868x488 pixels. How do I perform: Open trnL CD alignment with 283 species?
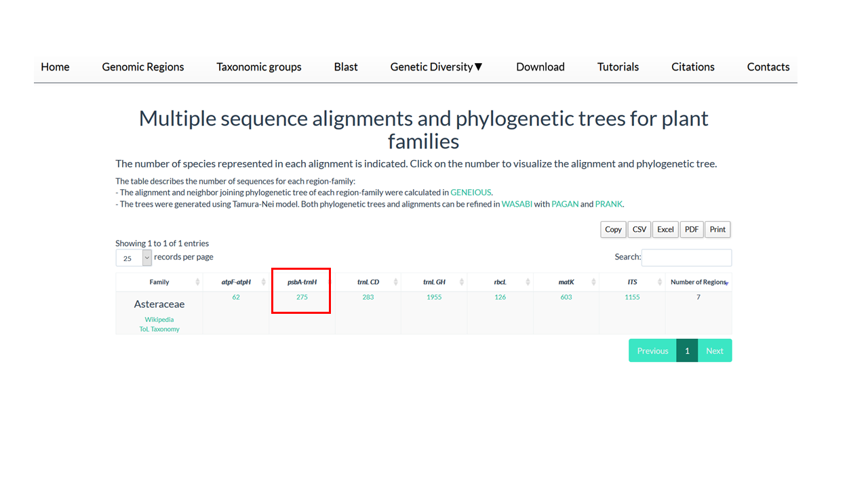click(368, 297)
